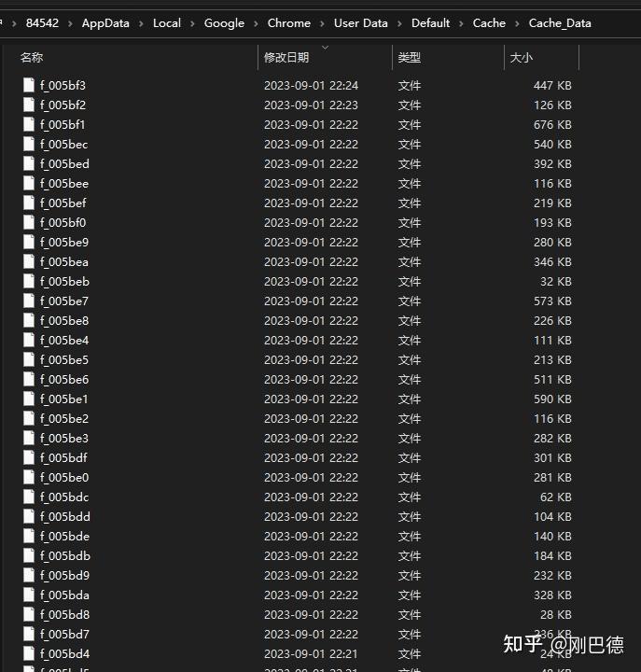
Task: Go to AppData in address bar
Action: click(x=105, y=23)
